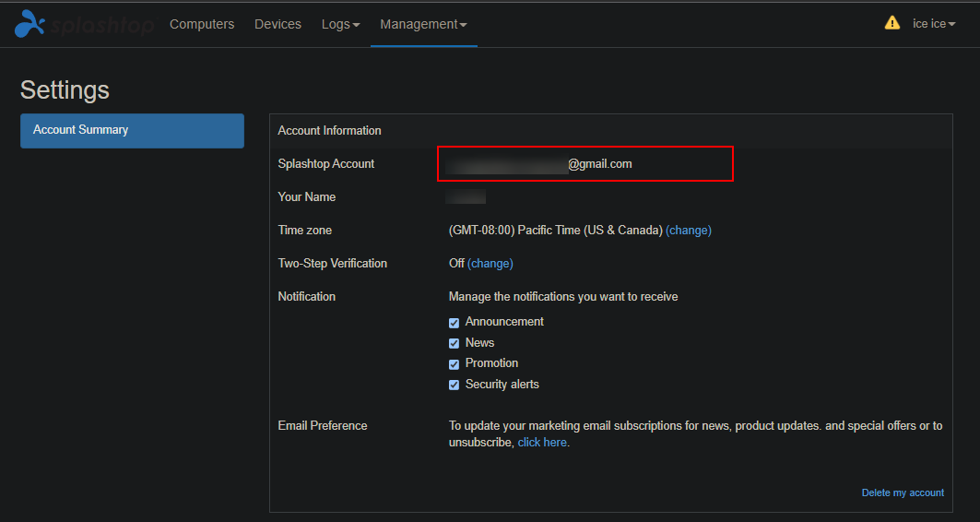
Task: Change the time zone setting
Action: [689, 230]
